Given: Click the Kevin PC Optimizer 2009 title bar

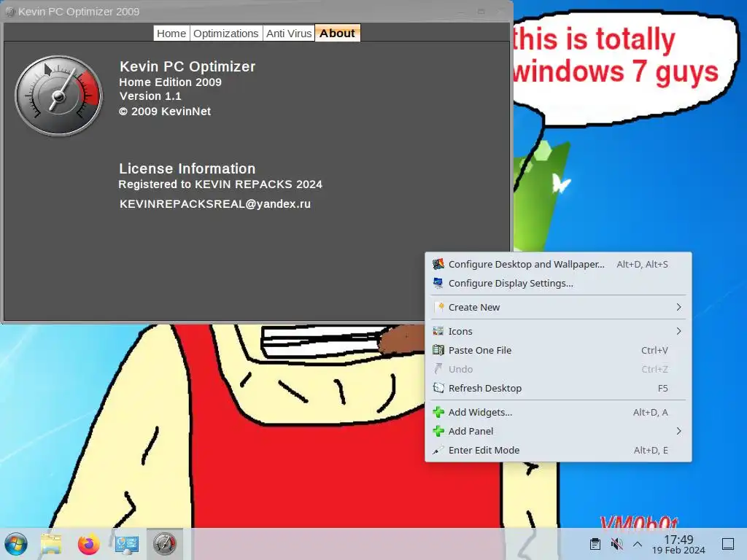Looking at the screenshot, I should [256, 12].
